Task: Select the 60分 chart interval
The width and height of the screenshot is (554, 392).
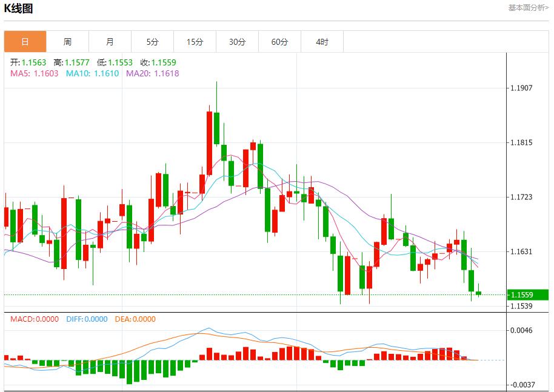Action: [x=279, y=41]
